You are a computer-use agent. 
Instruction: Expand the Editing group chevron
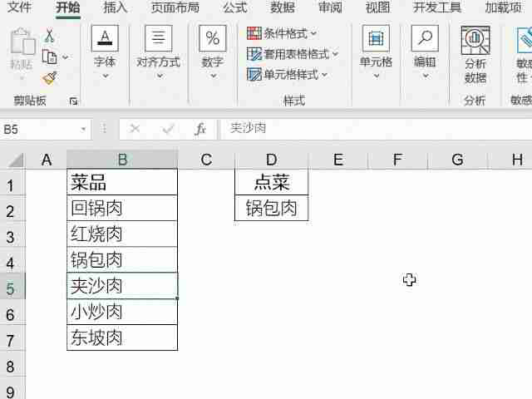426,76
